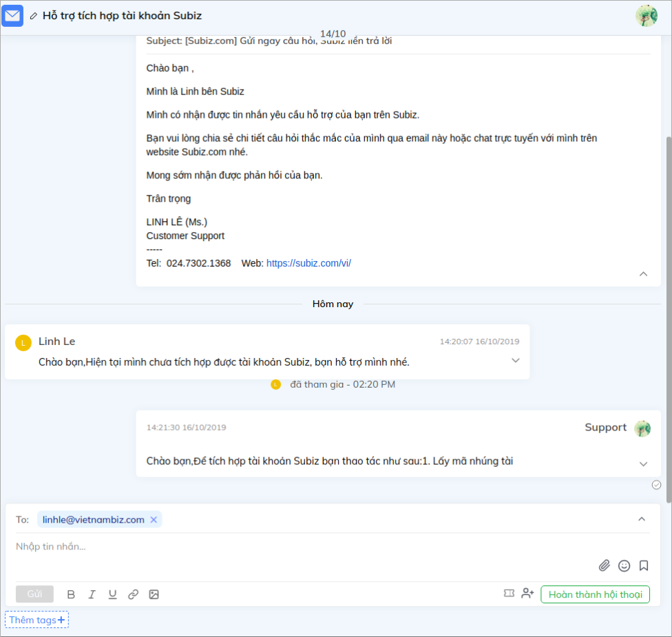Insert an image using the image icon

pos(154,594)
